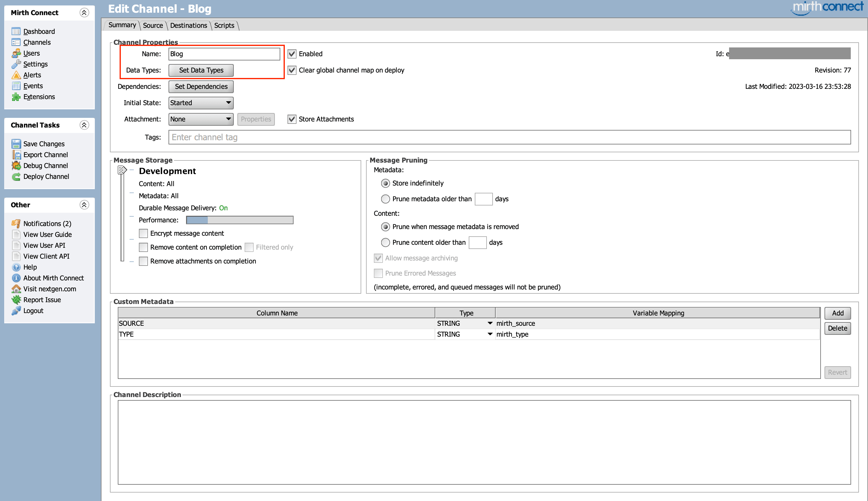Toggle Clear global channel map on deploy
Viewport: 868px width, 501px height.
click(292, 70)
